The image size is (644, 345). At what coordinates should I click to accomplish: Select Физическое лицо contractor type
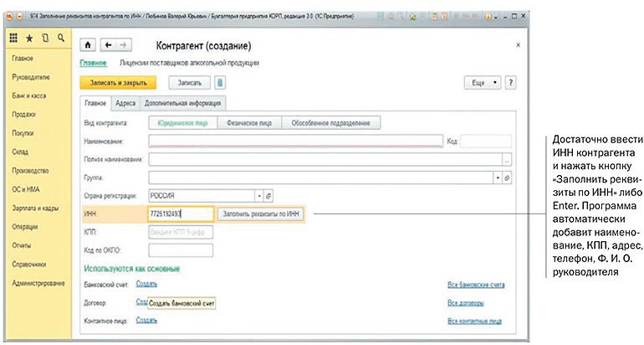point(248,123)
